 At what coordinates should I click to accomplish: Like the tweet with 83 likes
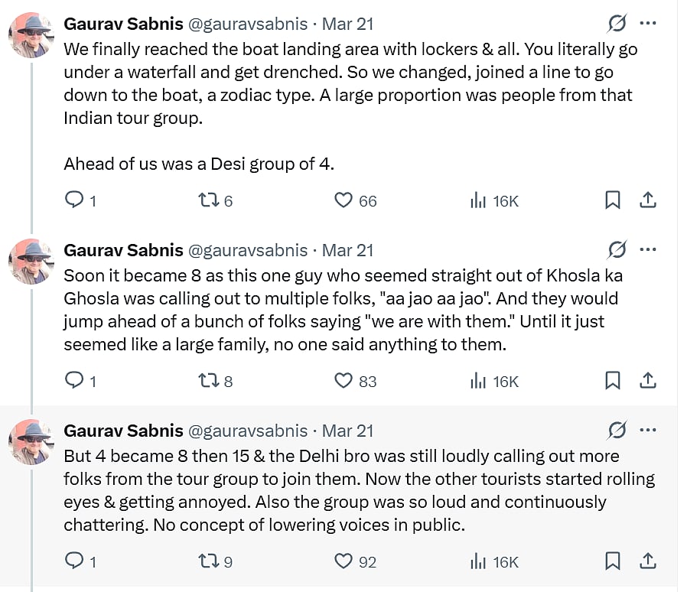343,381
